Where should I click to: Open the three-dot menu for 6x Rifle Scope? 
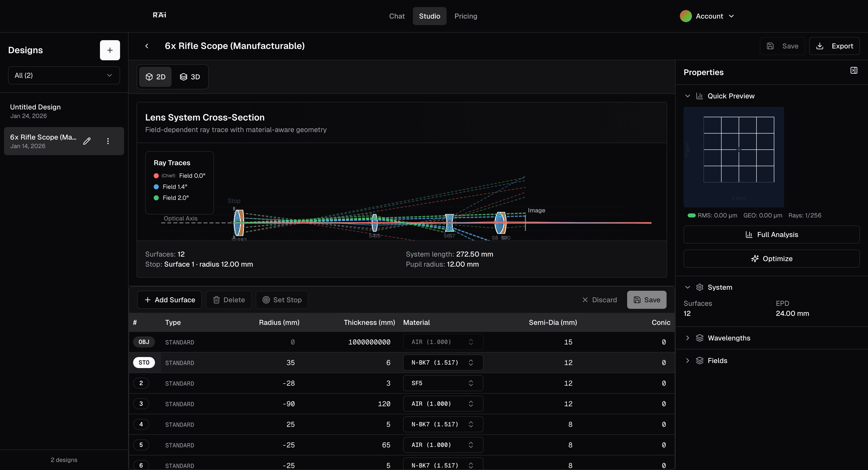(108, 141)
